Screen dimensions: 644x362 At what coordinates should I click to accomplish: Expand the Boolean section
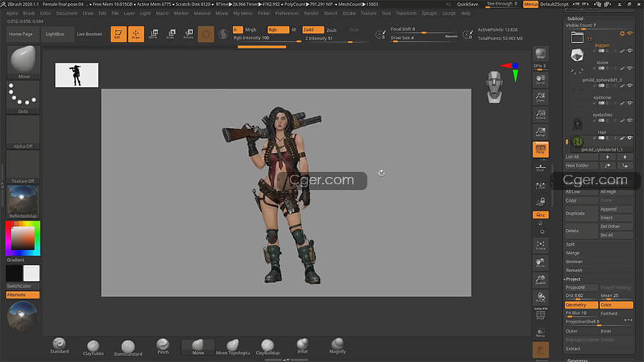(574, 262)
